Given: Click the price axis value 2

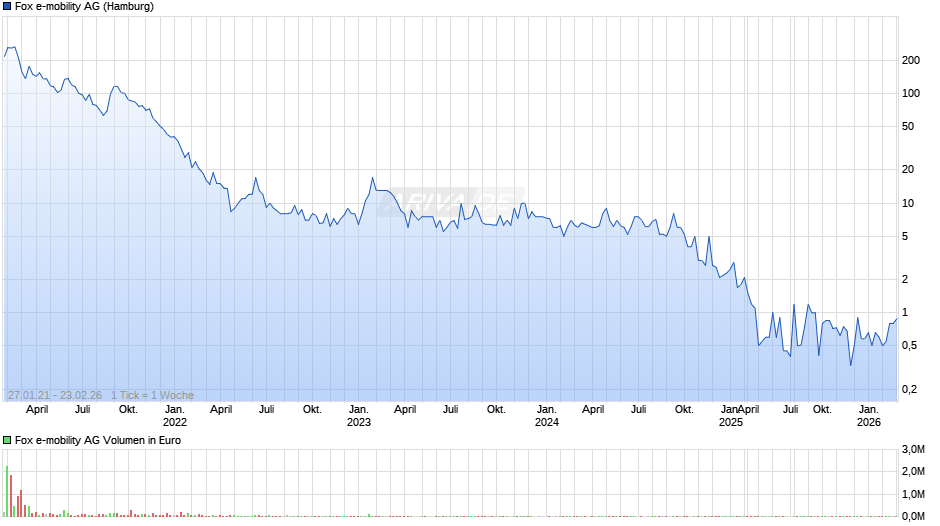Looking at the screenshot, I should point(905,279).
